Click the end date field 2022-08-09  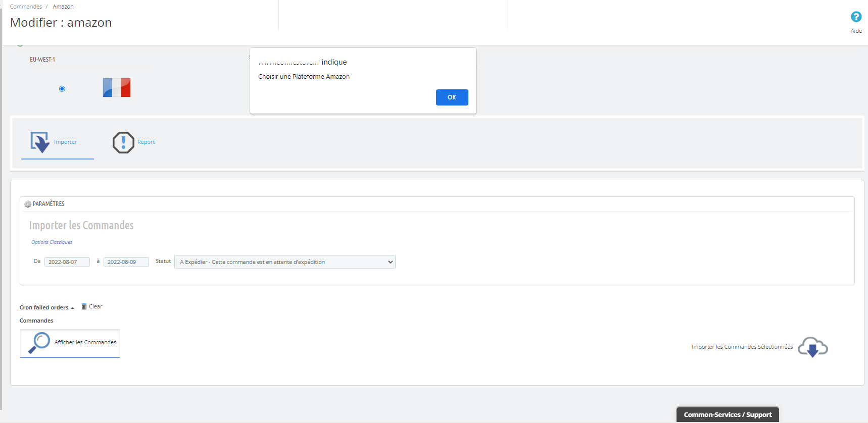126,262
